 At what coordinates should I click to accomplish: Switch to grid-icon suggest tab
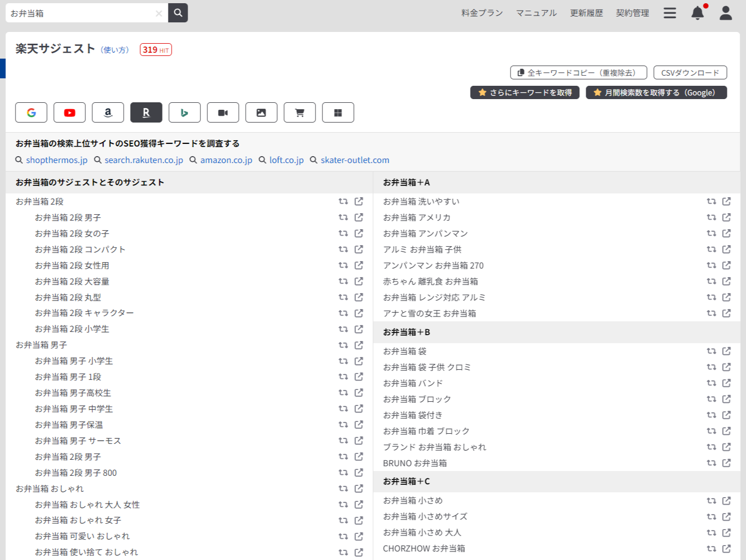point(338,112)
